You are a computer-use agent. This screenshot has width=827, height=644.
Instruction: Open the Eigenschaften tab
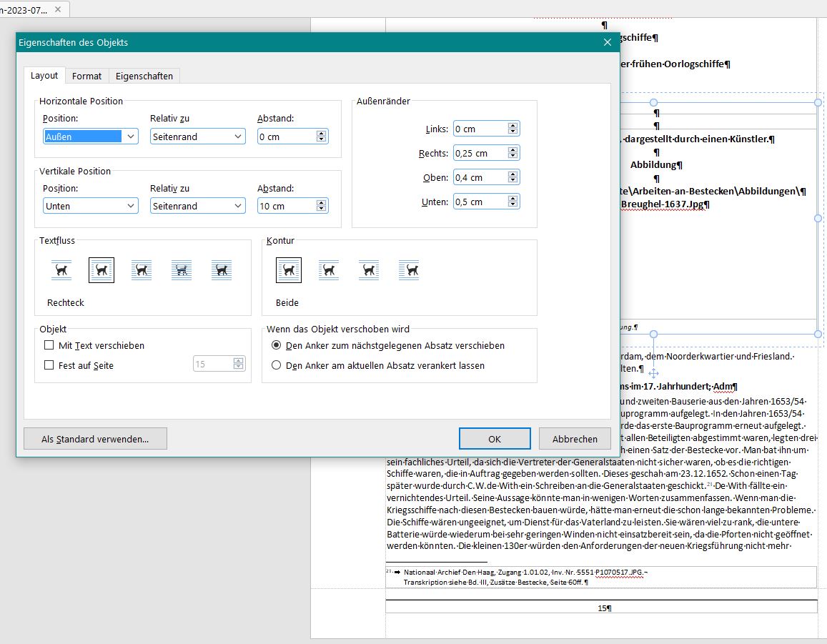pyautogui.click(x=144, y=76)
